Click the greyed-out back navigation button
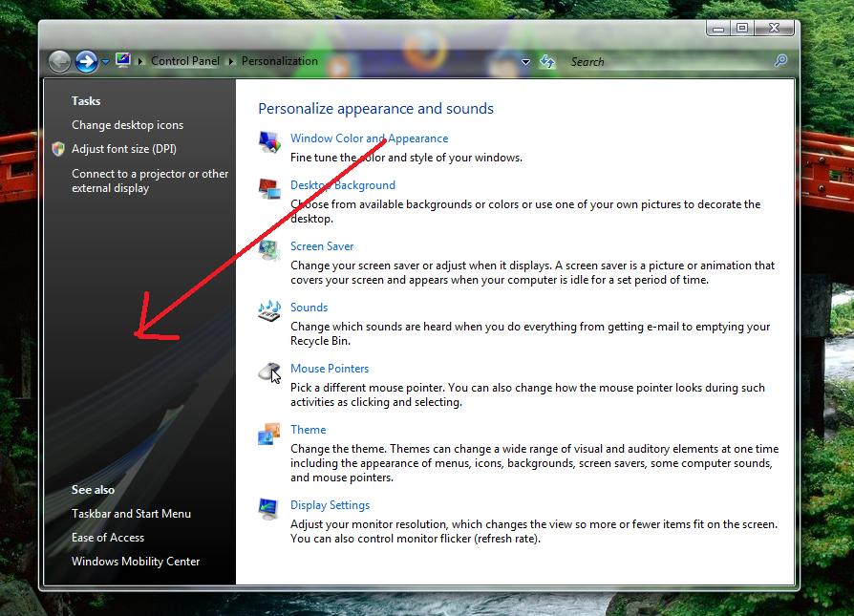The height and width of the screenshot is (616, 854). click(x=59, y=61)
